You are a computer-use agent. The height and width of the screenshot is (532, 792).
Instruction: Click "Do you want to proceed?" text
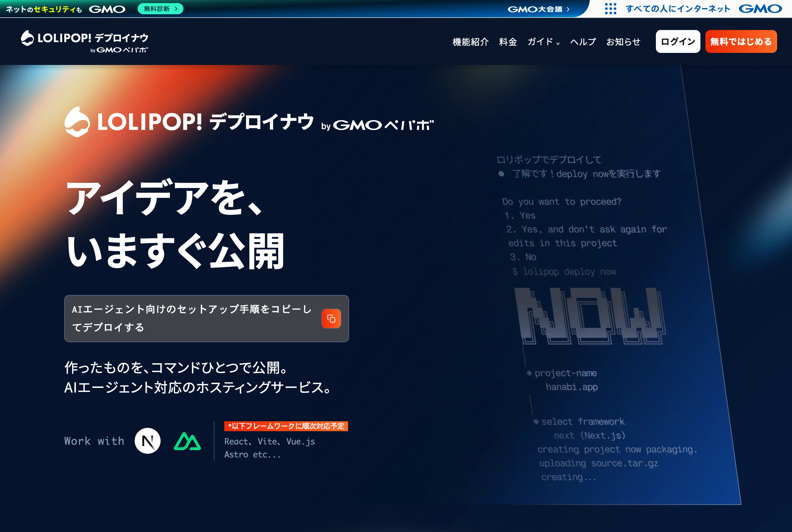(x=562, y=202)
